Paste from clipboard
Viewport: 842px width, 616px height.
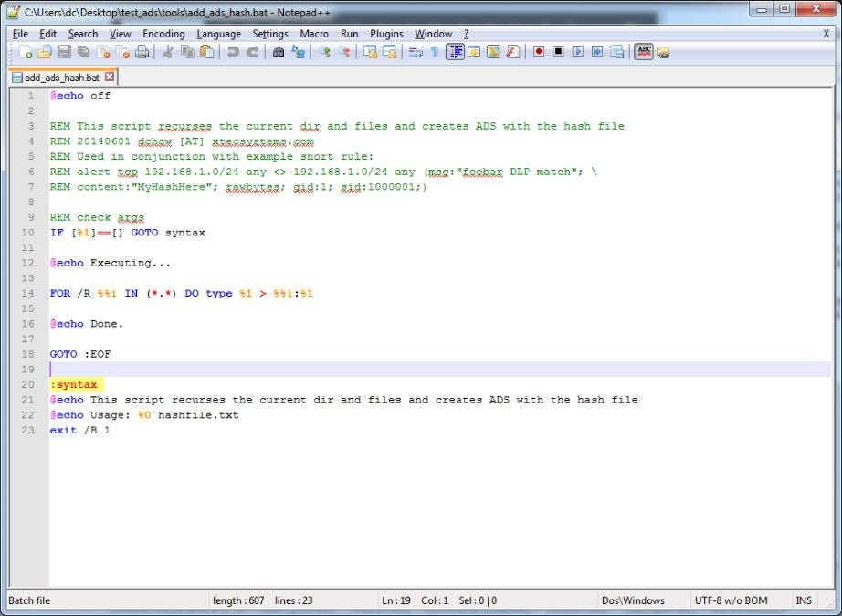208,52
